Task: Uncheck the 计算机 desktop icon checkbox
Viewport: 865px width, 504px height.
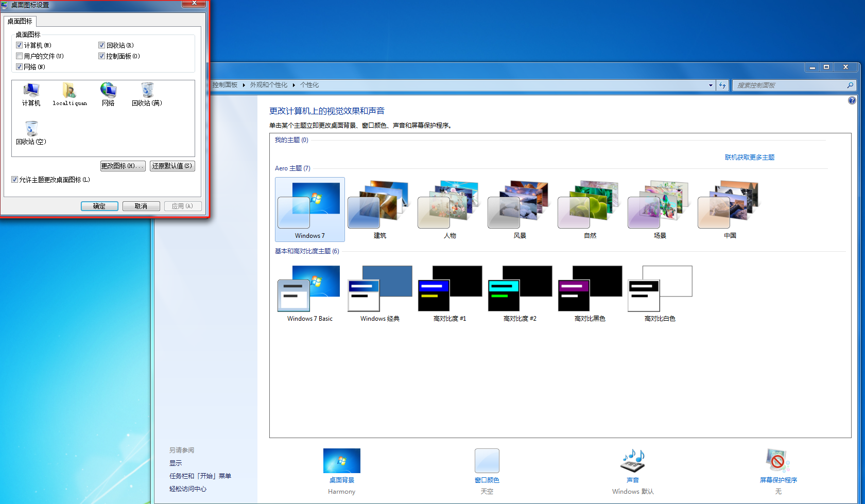Action: click(20, 45)
